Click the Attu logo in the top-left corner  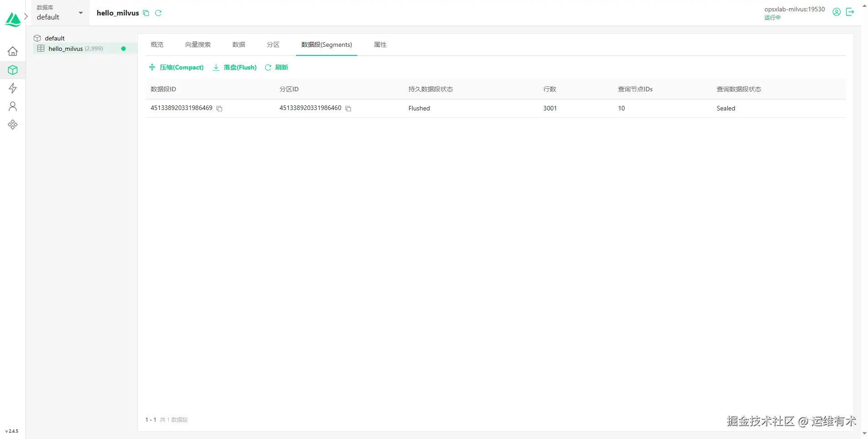click(x=13, y=19)
